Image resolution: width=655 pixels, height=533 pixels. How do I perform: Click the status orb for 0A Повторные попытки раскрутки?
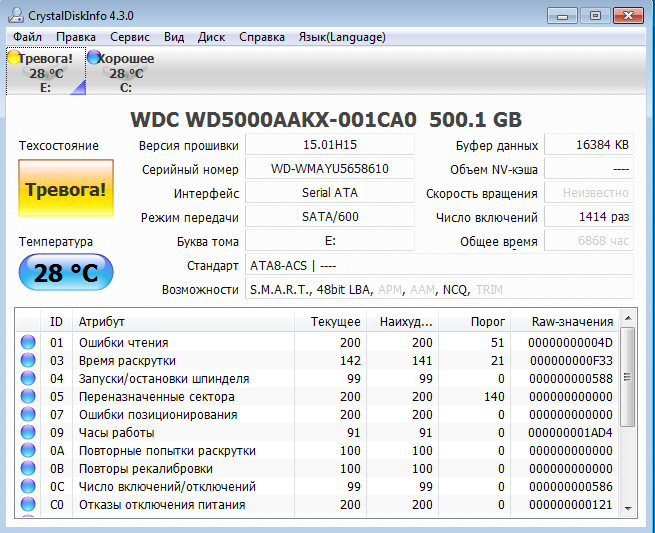tap(28, 450)
